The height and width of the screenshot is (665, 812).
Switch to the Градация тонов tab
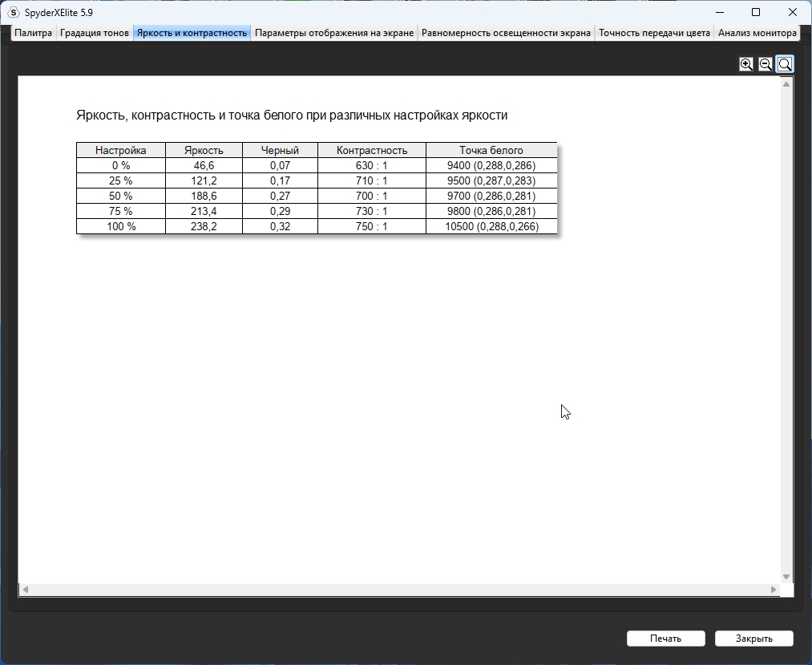(x=95, y=33)
